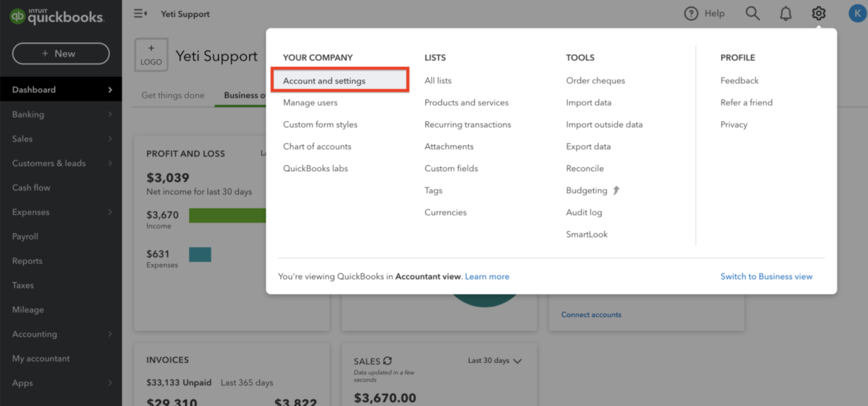Click the green Income bar

pos(227,215)
